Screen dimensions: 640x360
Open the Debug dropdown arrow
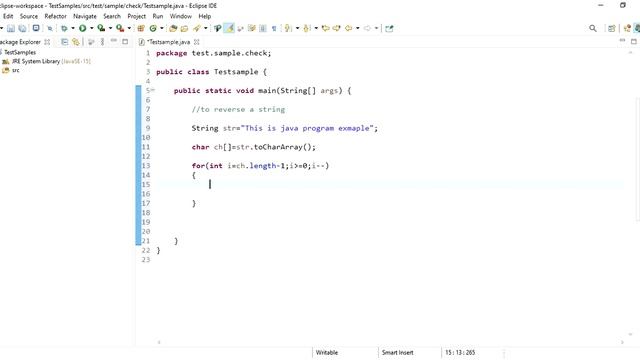tap(73, 28)
